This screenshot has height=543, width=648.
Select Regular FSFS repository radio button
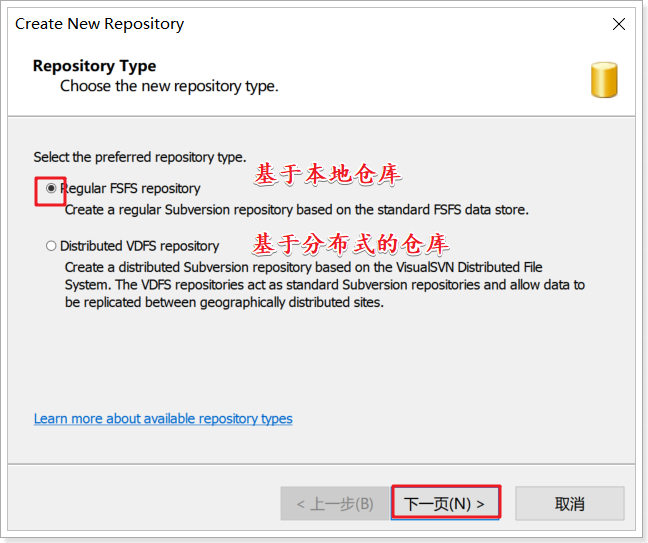pyautogui.click(x=51, y=188)
